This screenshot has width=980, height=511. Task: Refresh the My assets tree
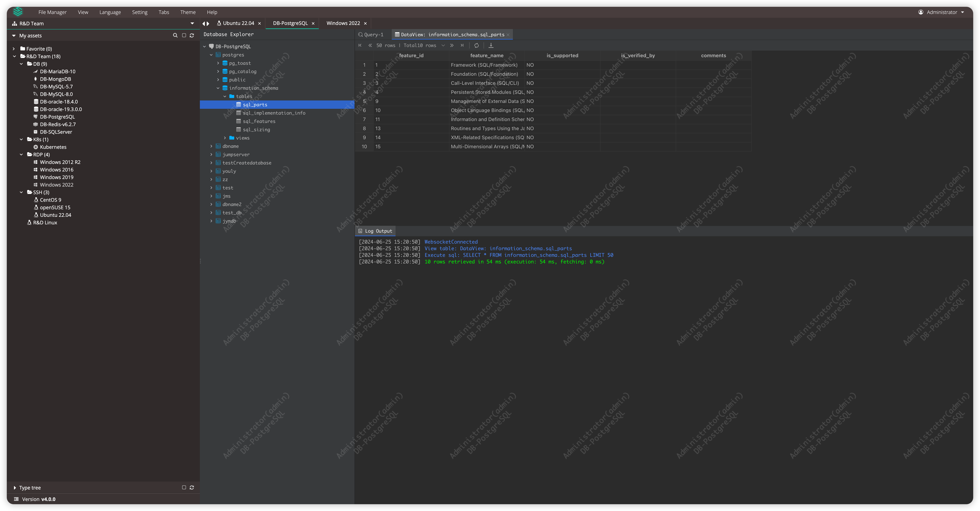point(192,35)
